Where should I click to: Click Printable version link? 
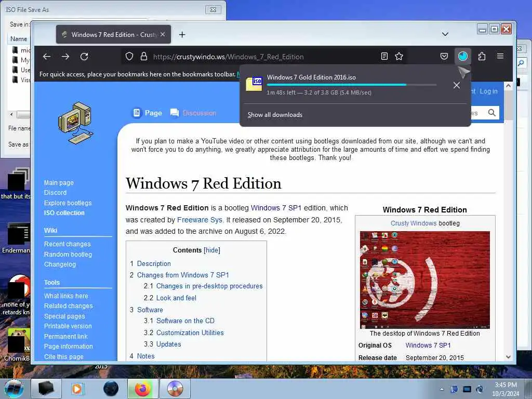pyautogui.click(x=68, y=326)
